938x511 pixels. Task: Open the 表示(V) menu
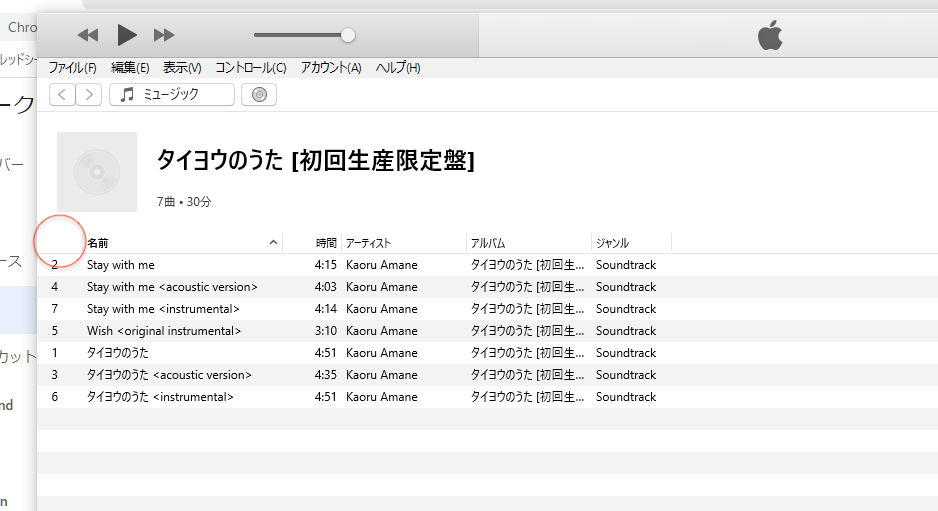point(182,68)
